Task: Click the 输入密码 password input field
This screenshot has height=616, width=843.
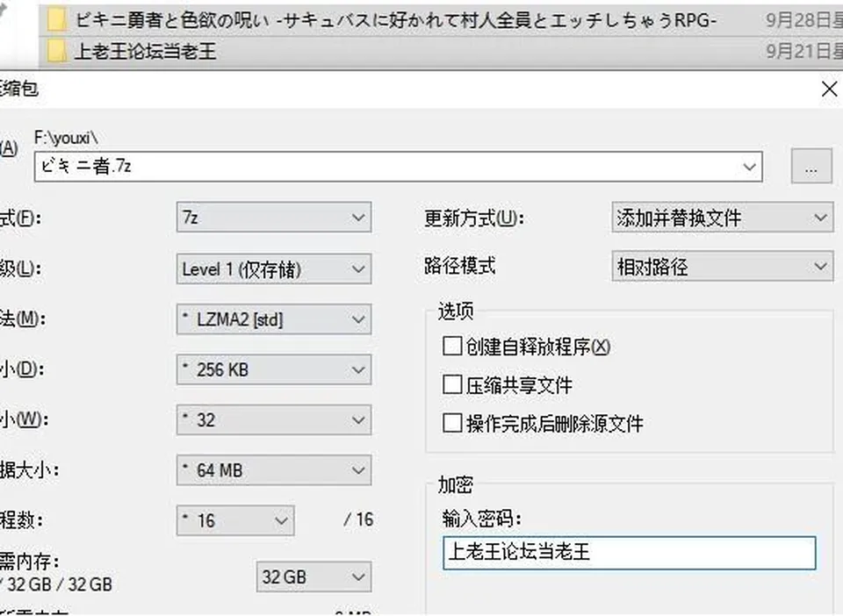Action: pyautogui.click(x=629, y=553)
